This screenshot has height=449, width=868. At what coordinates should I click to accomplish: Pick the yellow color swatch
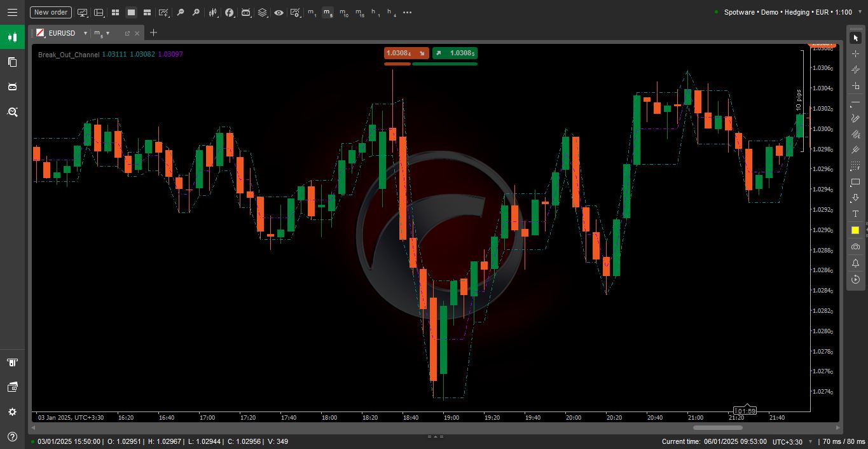[x=855, y=230]
